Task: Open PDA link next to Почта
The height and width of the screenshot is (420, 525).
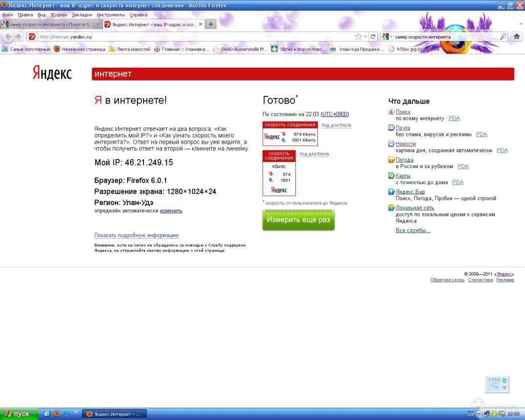Action: pos(481,134)
